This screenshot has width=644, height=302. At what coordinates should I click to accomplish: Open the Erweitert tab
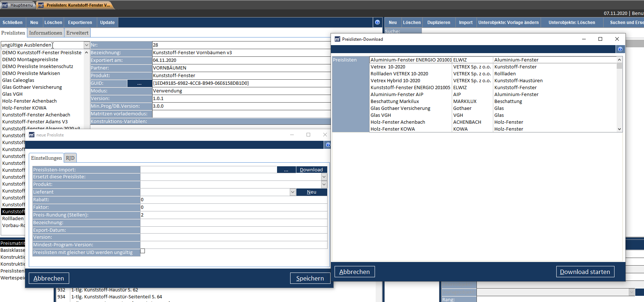77,33
